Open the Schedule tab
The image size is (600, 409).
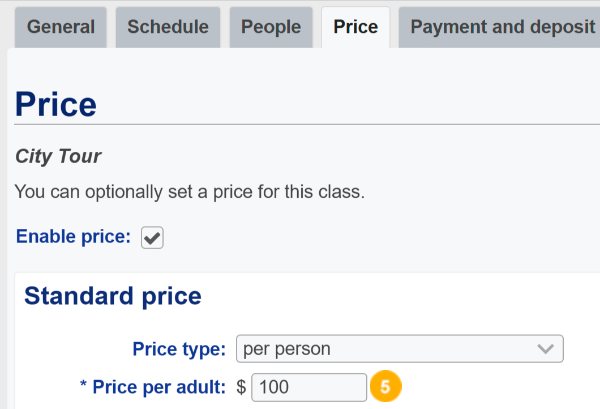pyautogui.click(x=168, y=27)
